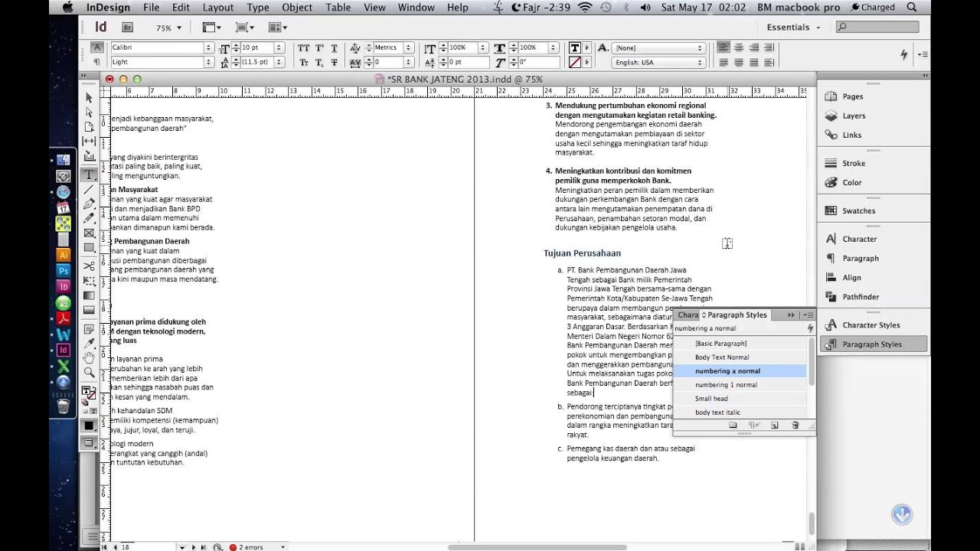Open the Pages panel
Screen dimensions: 980x551
852,96
